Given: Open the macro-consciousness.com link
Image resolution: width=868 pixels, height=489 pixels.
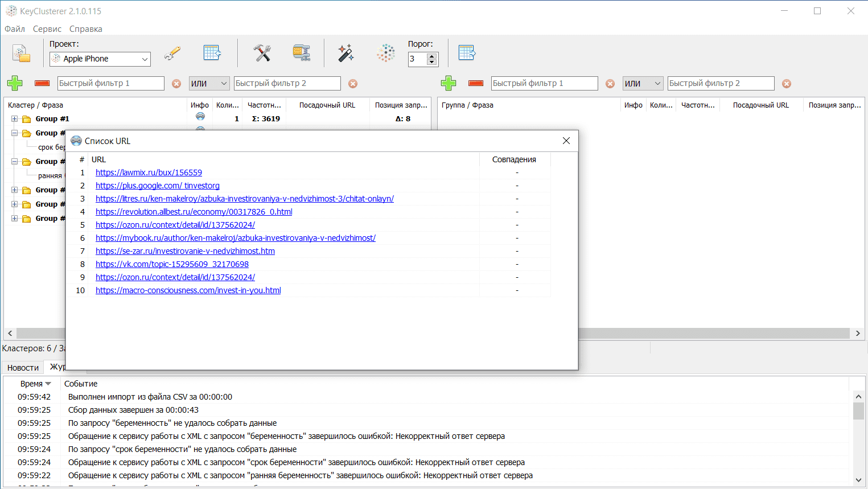Looking at the screenshot, I should [188, 290].
